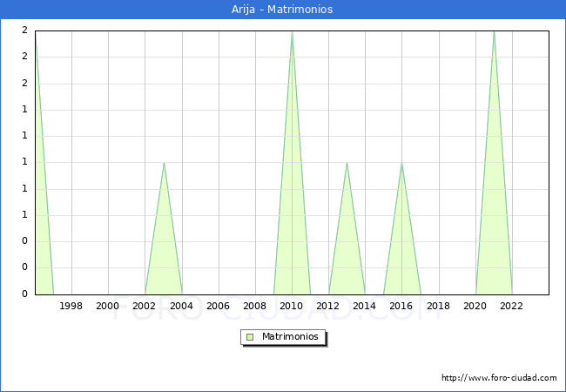
Task: Select the 2008 x-axis label
Action: (x=254, y=306)
